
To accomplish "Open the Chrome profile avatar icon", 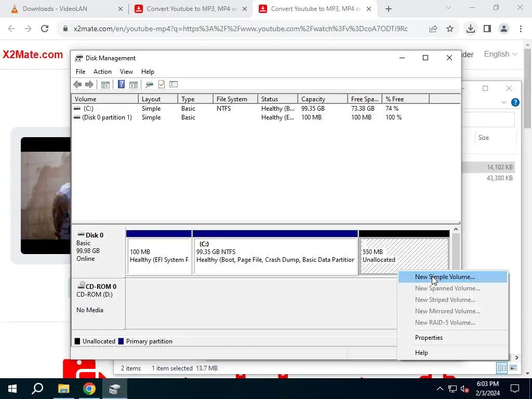I will 504,29.
